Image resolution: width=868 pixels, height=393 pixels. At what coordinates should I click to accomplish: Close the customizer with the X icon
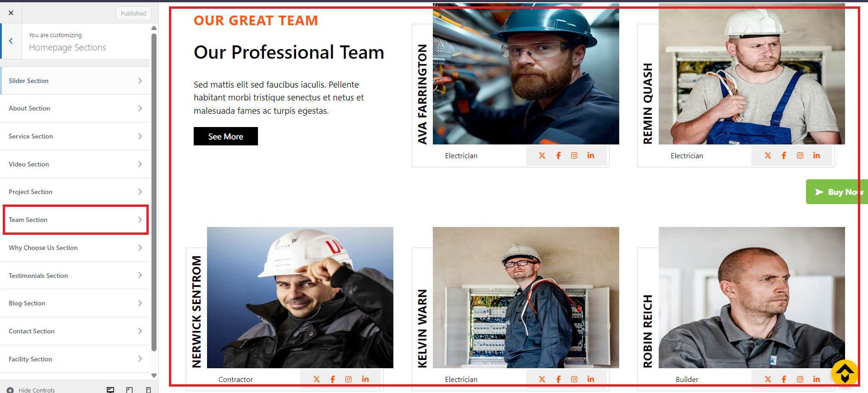[x=11, y=13]
